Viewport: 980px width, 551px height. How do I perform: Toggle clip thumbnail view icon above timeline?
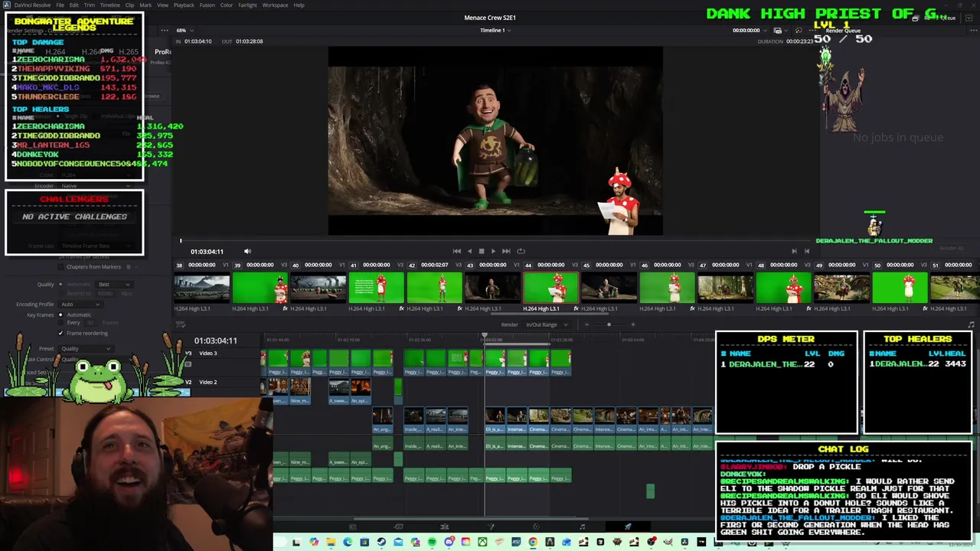coord(181,324)
